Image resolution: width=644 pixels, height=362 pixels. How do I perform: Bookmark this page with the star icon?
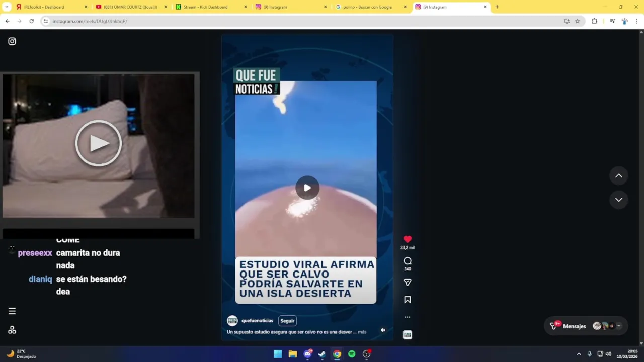578,21
